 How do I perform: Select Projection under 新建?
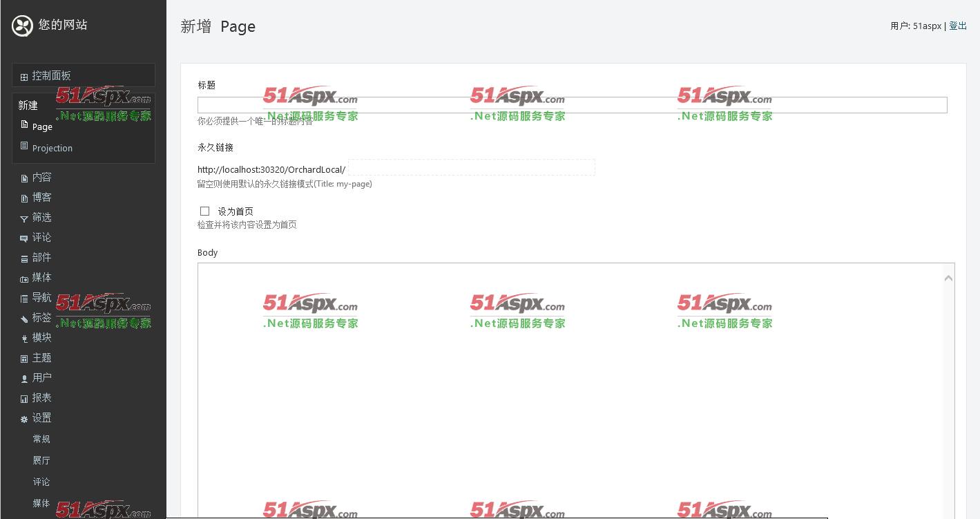pyautogui.click(x=52, y=148)
